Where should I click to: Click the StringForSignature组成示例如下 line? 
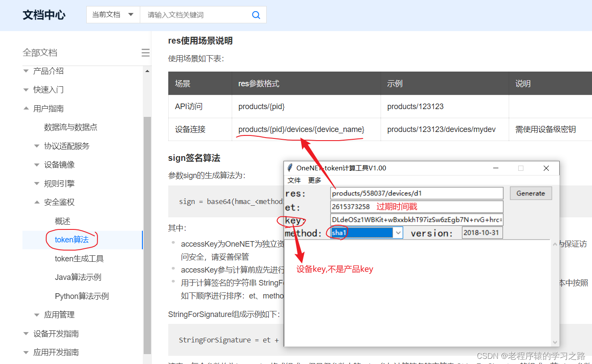point(224,314)
